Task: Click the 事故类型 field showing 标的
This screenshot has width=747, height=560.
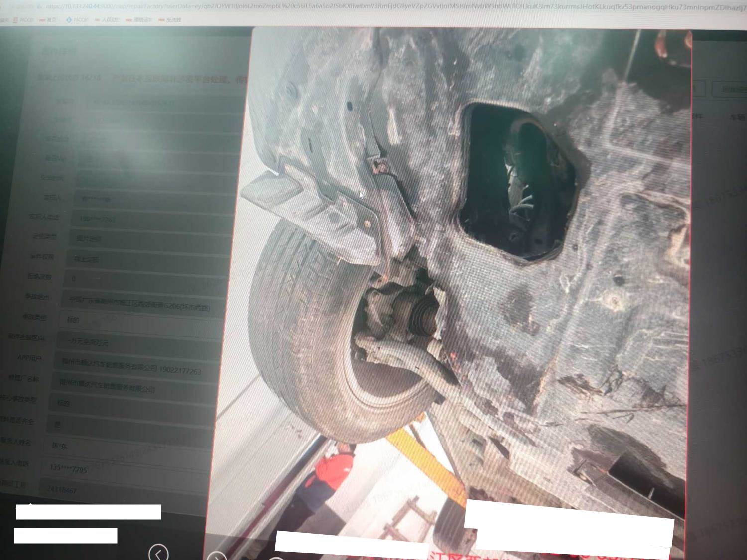Action: coord(142,320)
